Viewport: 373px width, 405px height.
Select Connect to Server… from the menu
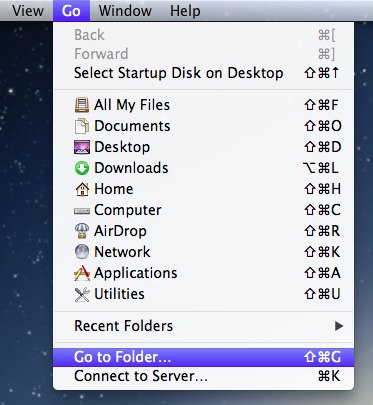click(x=203, y=376)
